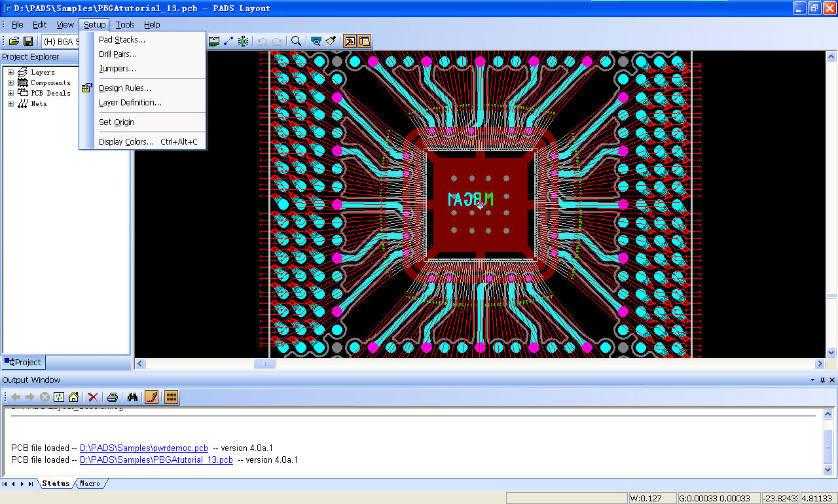838x504 pixels.
Task: Open the Tools menu
Action: 125,24
